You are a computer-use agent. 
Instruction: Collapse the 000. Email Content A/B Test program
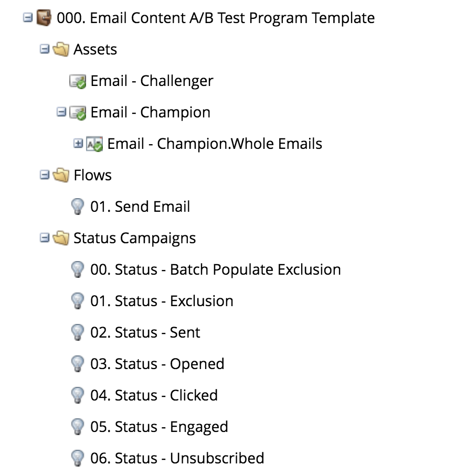coord(27,18)
